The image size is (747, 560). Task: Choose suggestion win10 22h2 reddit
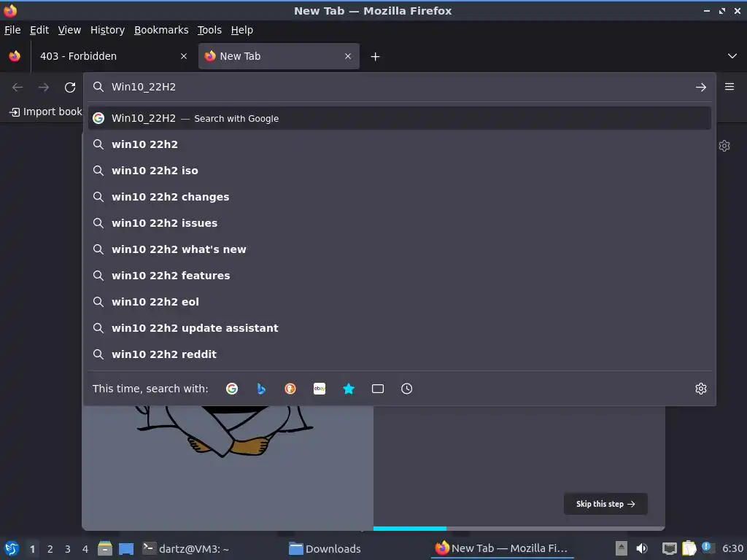(x=399, y=354)
